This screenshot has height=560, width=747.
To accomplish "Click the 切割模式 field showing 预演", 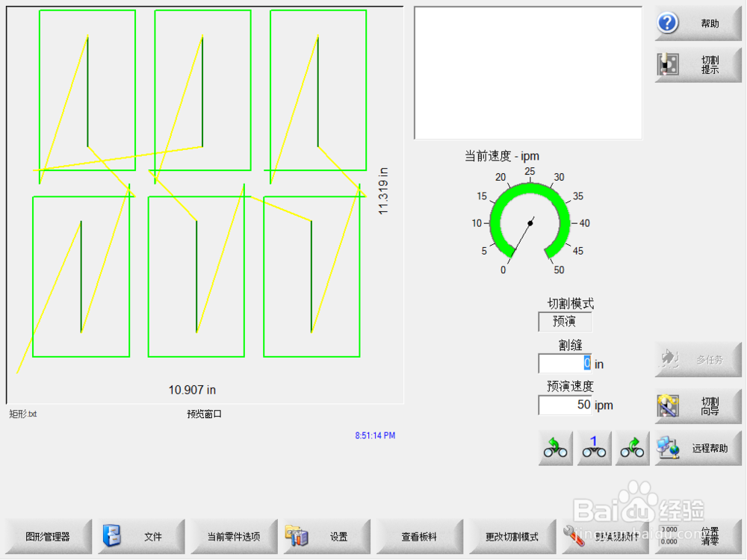I will 565,322.
